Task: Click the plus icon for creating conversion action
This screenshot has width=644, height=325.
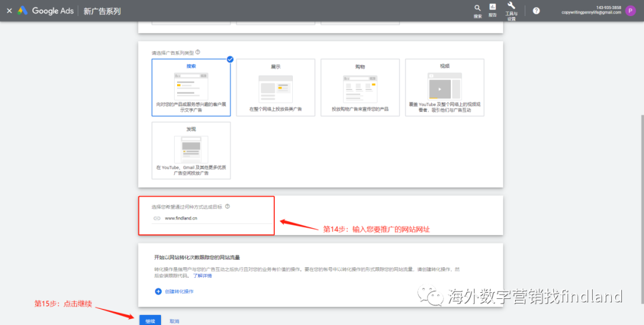Action: click(158, 292)
